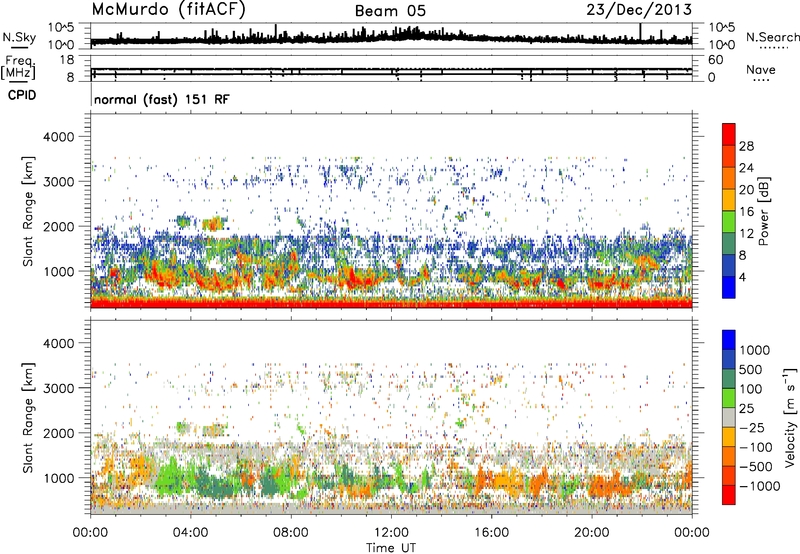Click the 1000 tick on velocity scale

[754, 350]
